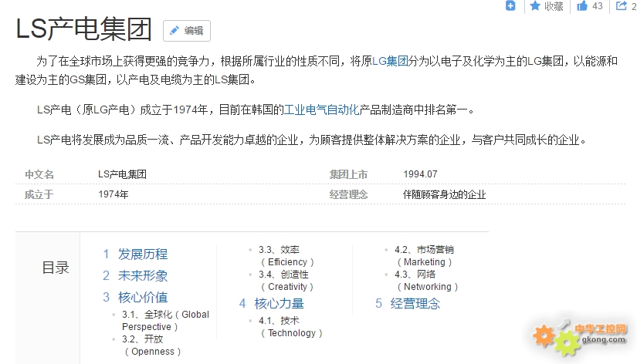Click the 经营理念 field label in info table
637x364 pixels.
(x=348, y=194)
